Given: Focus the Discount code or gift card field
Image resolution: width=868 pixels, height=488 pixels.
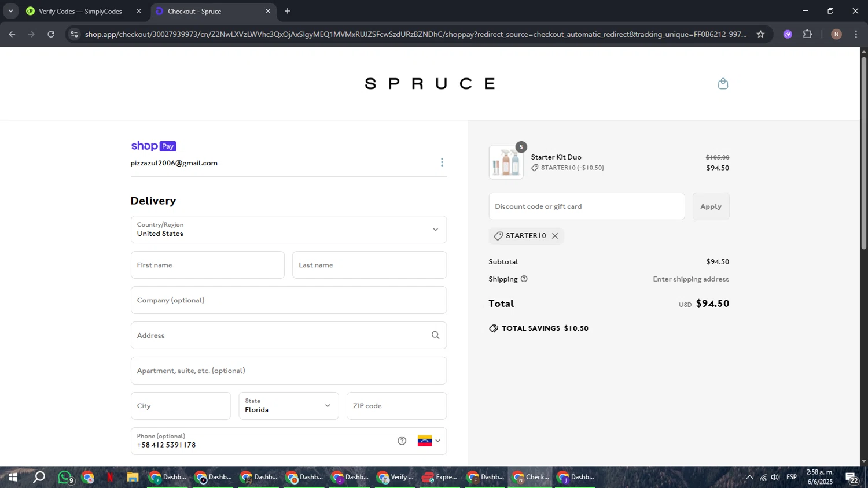Looking at the screenshot, I should pos(587,206).
